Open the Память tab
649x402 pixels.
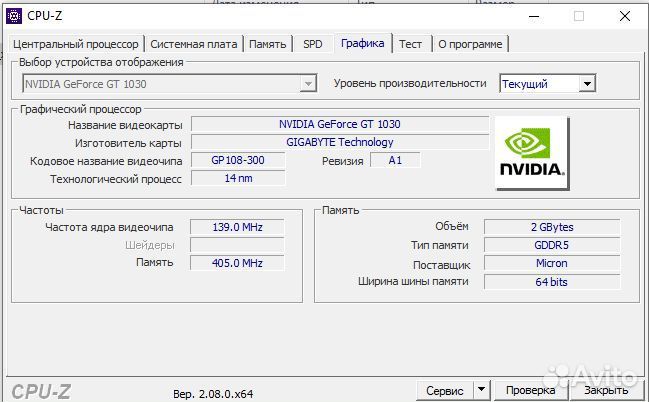click(x=268, y=44)
